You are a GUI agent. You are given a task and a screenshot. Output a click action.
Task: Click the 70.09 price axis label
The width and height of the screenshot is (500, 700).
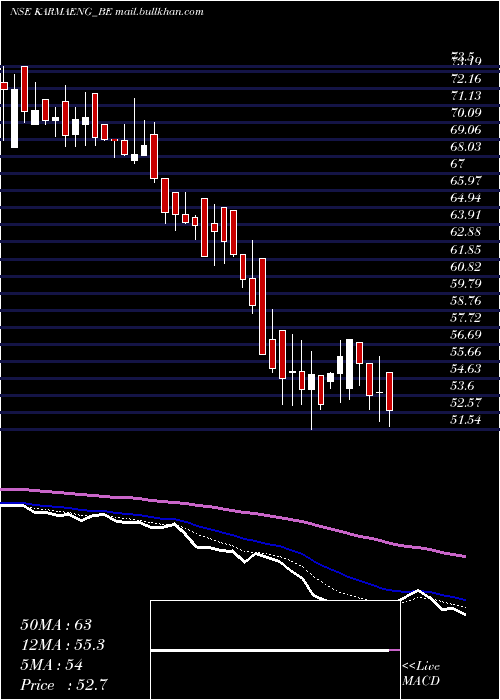pos(467,113)
